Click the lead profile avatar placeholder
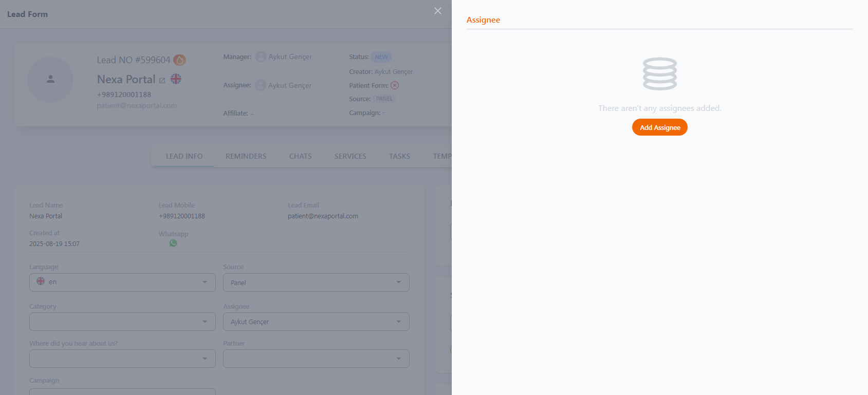The image size is (868, 395). coord(50,79)
